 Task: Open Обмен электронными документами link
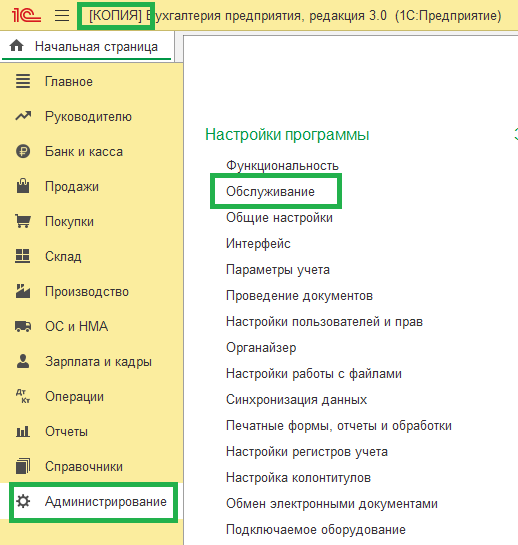[x=332, y=504]
